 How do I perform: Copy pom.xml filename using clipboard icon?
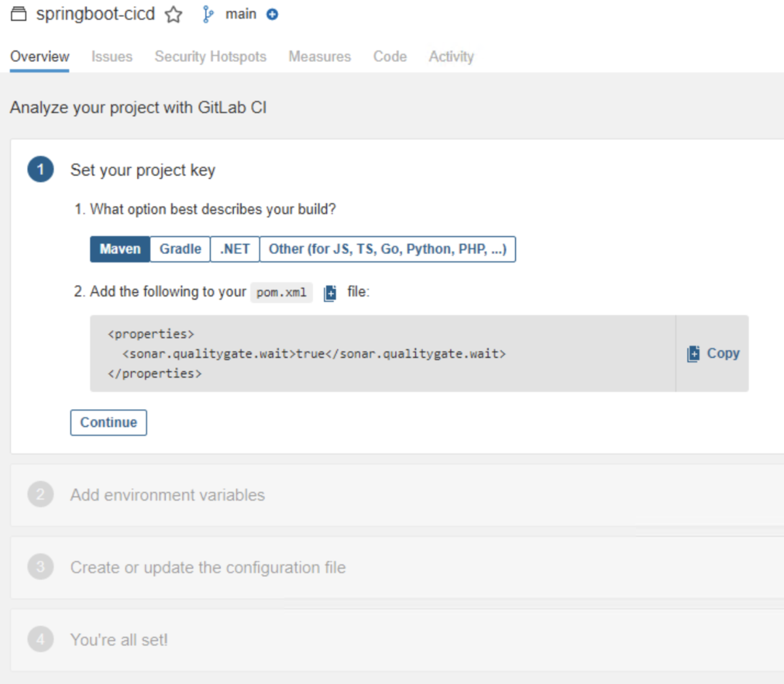(330, 293)
